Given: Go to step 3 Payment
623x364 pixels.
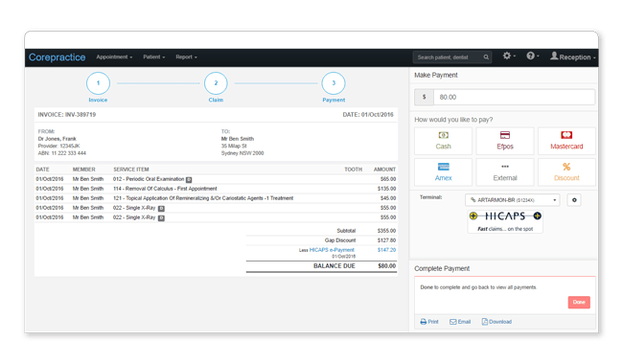Looking at the screenshot, I should (334, 83).
